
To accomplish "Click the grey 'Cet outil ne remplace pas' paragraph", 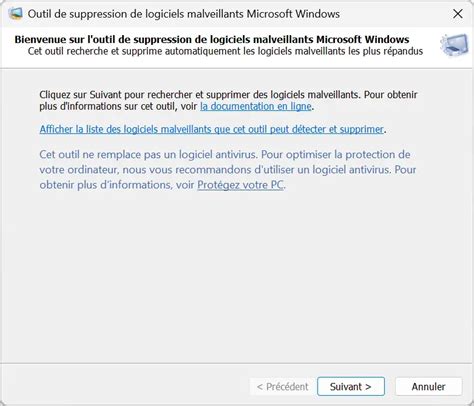I will coord(228,170).
